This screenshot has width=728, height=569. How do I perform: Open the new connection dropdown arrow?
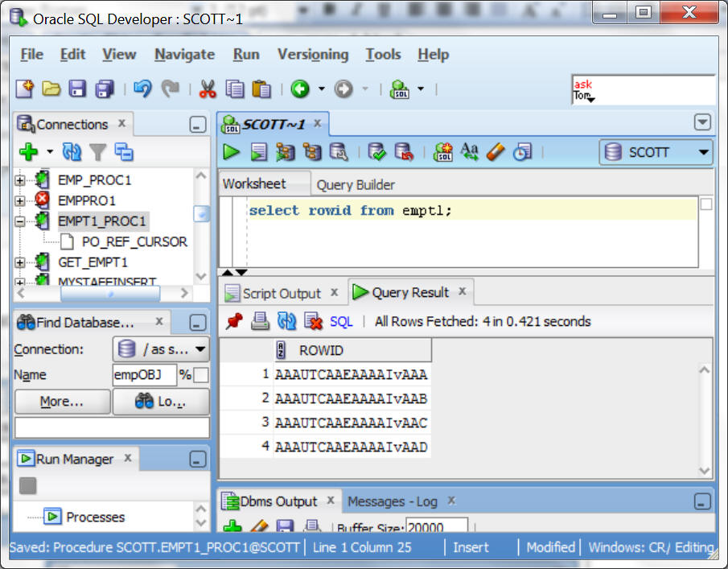[x=50, y=152]
